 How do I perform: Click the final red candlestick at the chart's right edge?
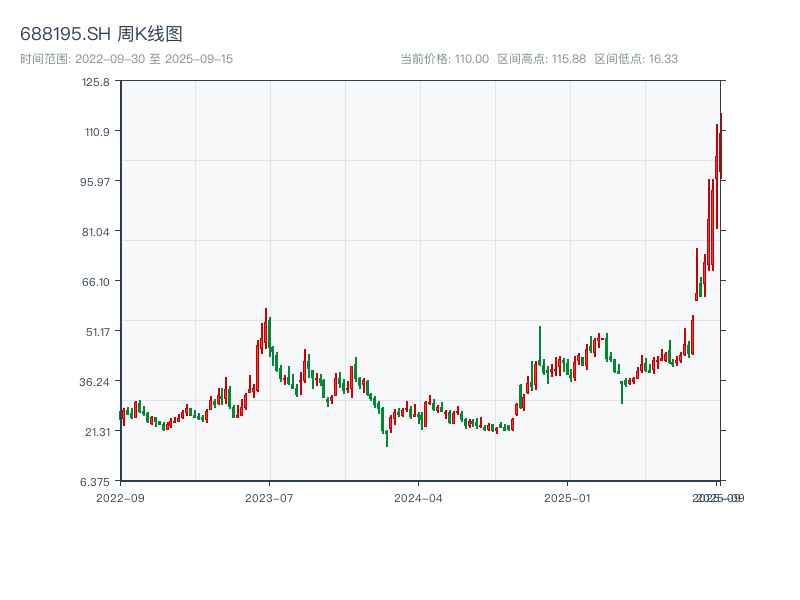721,146
